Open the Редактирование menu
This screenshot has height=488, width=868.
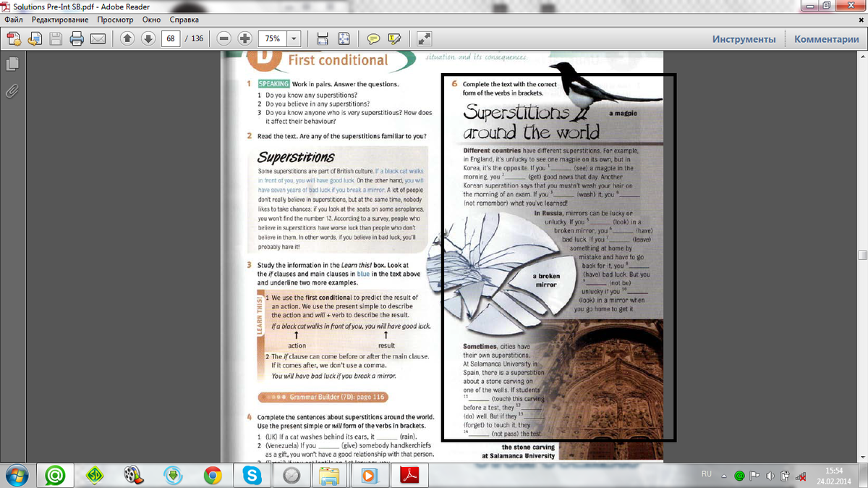click(x=60, y=20)
